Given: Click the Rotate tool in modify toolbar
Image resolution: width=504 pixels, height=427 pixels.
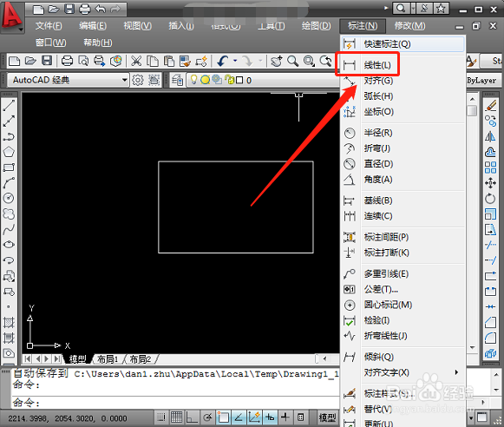Looking at the screenshot, I should click(490, 198).
